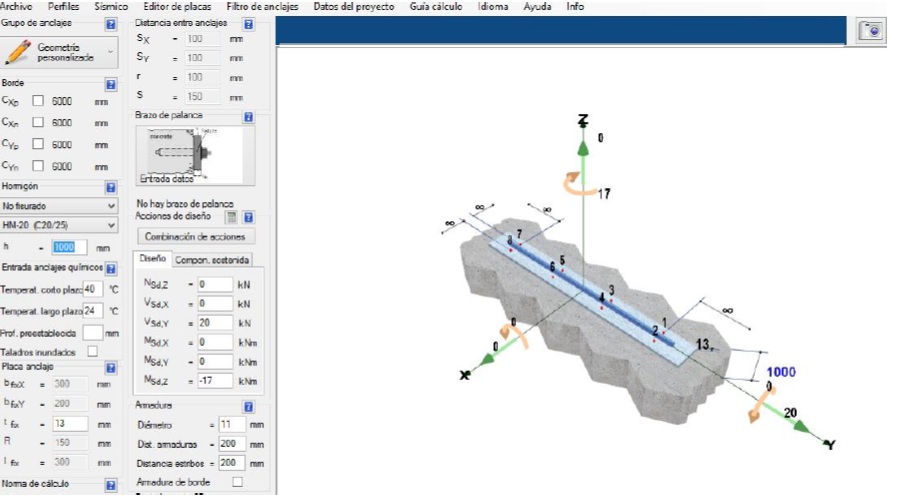Open help for Placa anclaje section

point(110,367)
